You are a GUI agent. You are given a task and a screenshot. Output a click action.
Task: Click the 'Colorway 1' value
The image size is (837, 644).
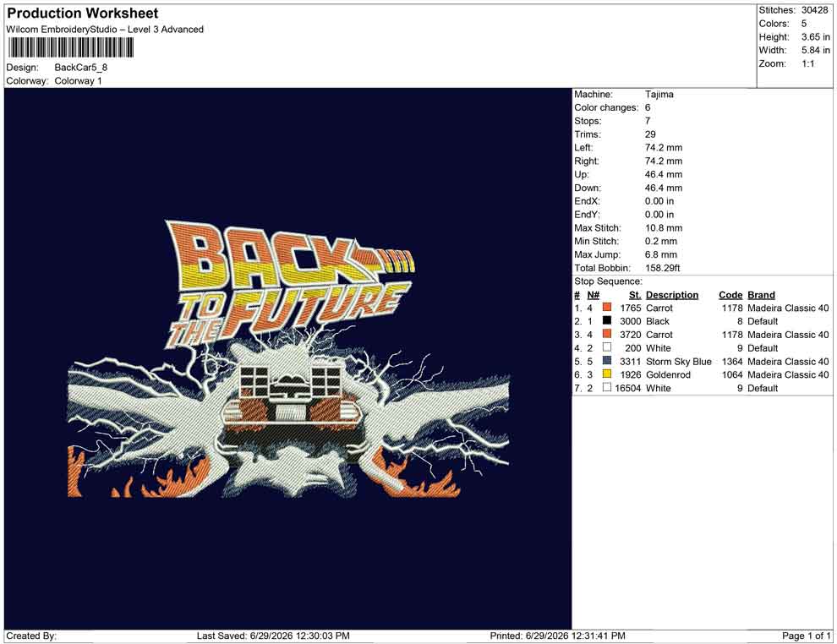click(78, 81)
